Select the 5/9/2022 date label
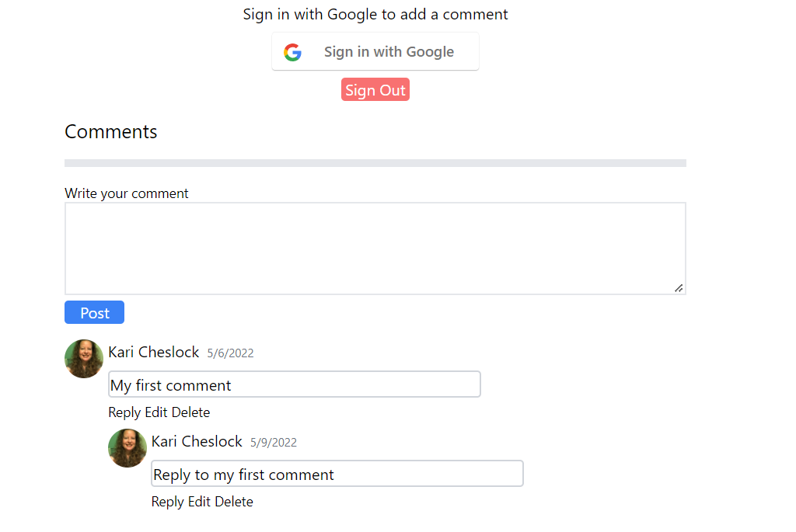This screenshot has width=796, height=532. pyautogui.click(x=274, y=442)
